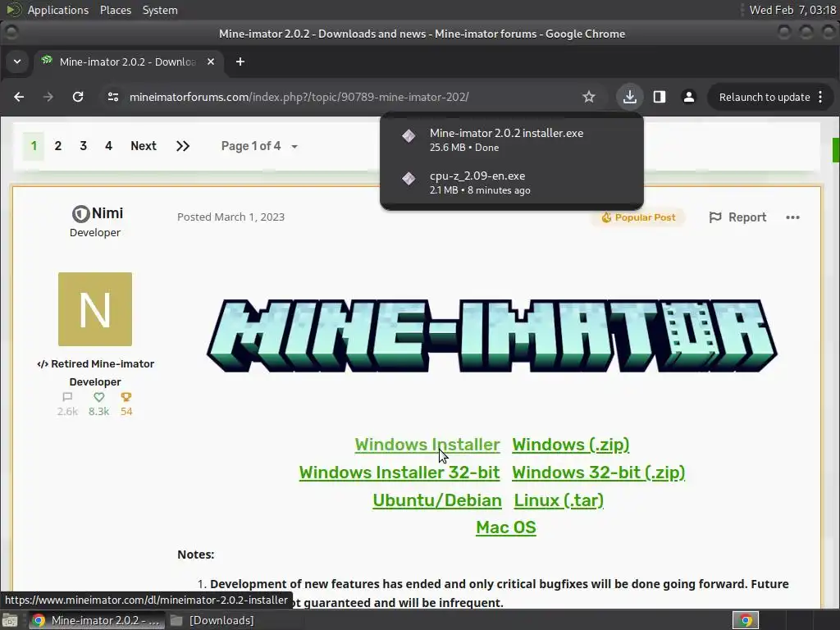Go to page 3 of the topic
The image size is (840, 630).
tap(83, 146)
